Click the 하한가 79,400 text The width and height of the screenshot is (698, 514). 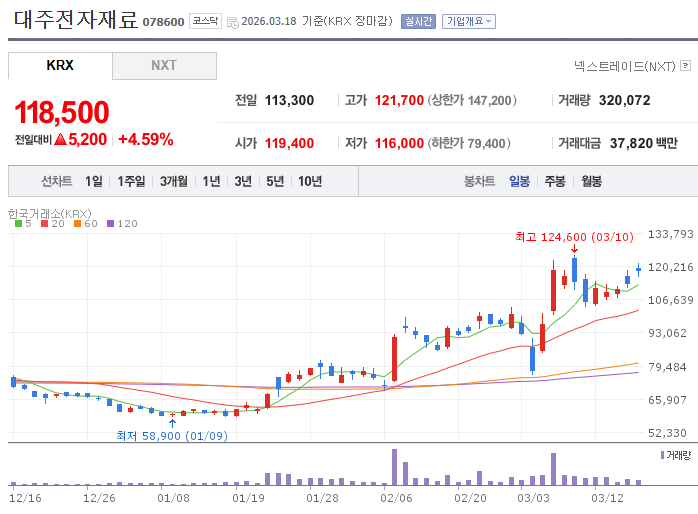pyautogui.click(x=469, y=143)
